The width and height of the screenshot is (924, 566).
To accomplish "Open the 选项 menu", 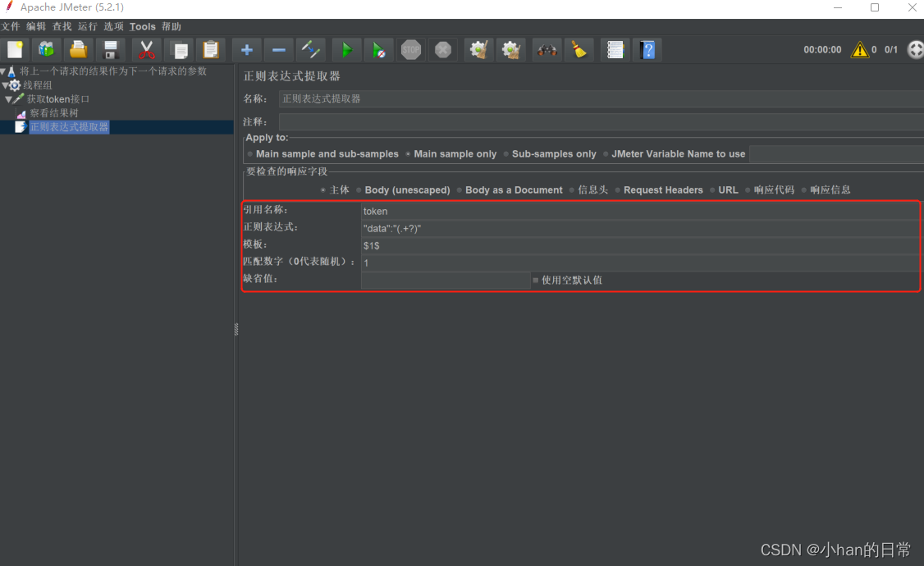I will (114, 26).
